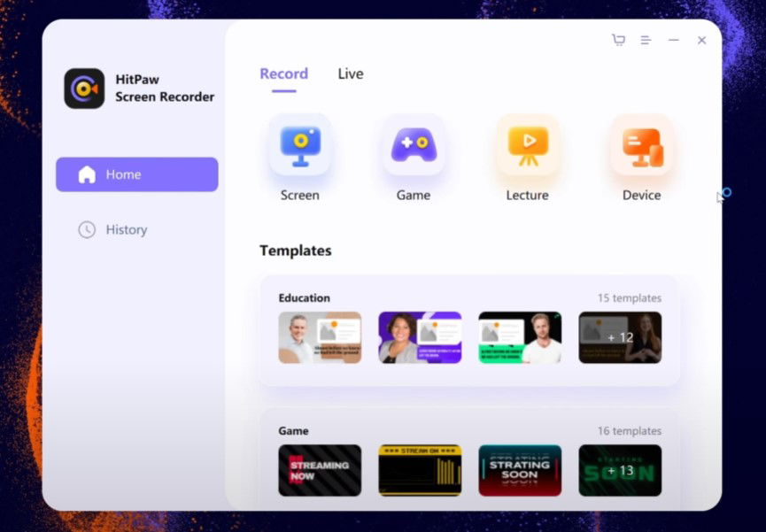The width and height of the screenshot is (766, 532).
Task: Click the 16 templates count label
Action: pyautogui.click(x=630, y=431)
